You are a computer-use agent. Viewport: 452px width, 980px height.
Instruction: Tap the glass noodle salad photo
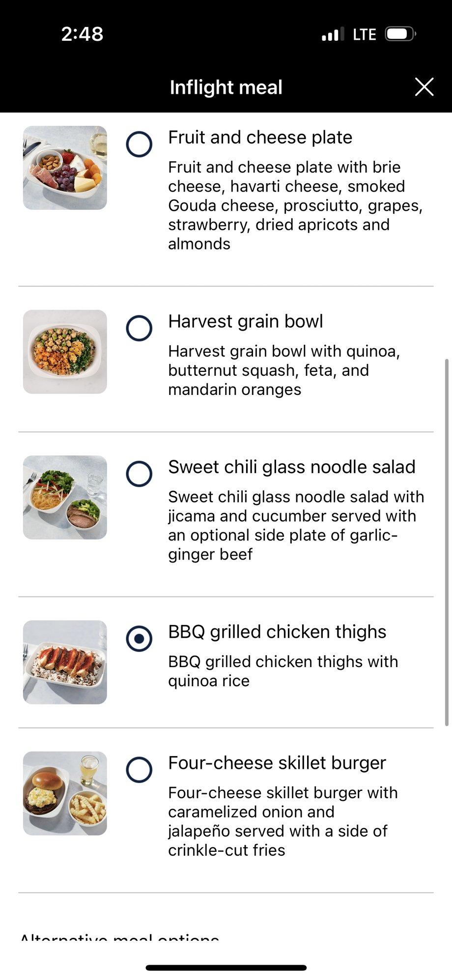tap(65, 498)
